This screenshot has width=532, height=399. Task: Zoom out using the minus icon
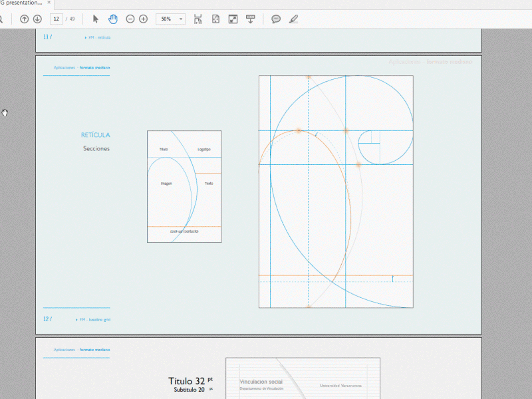[x=129, y=19]
